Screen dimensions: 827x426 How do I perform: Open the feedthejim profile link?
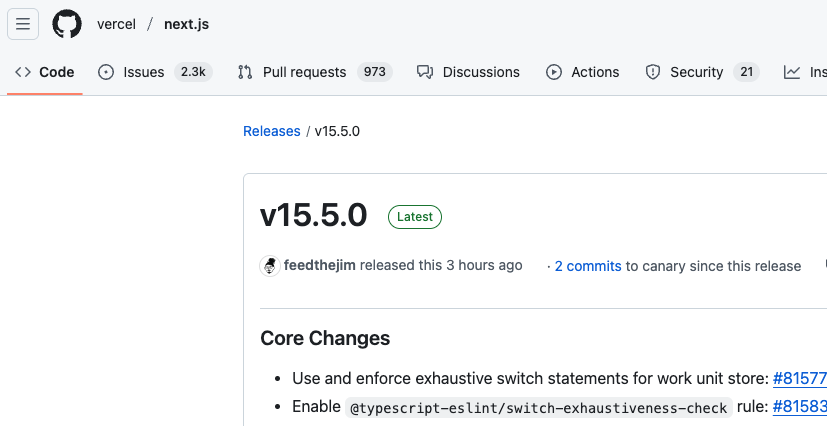pos(320,265)
